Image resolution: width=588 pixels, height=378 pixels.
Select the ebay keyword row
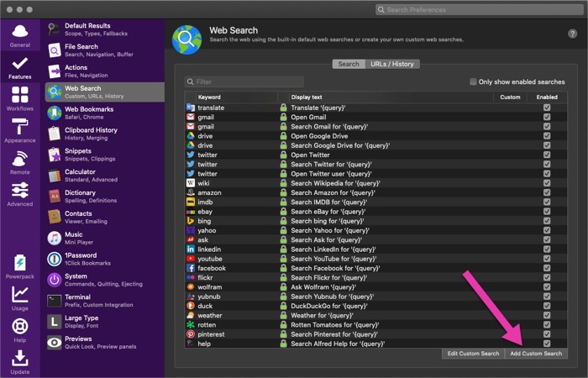[375, 212]
